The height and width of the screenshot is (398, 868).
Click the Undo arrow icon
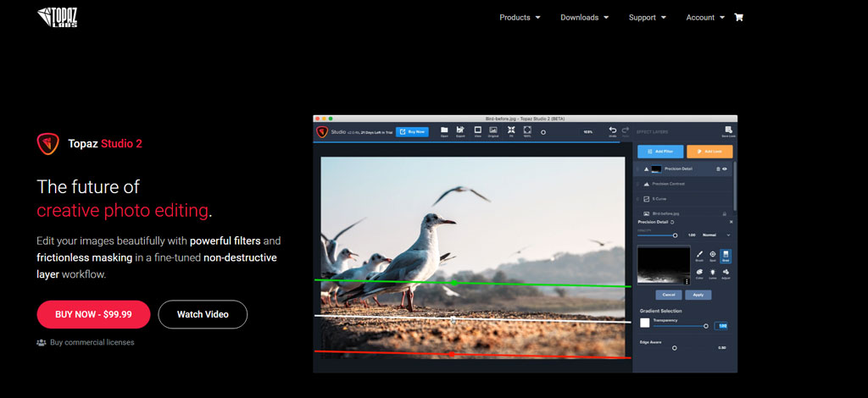[613, 130]
